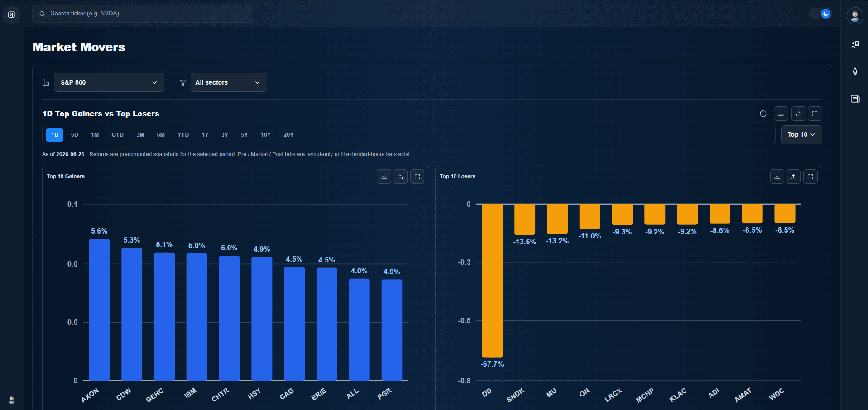Click the Market Movers heading
Viewport: 868px width, 410px height.
tap(79, 47)
